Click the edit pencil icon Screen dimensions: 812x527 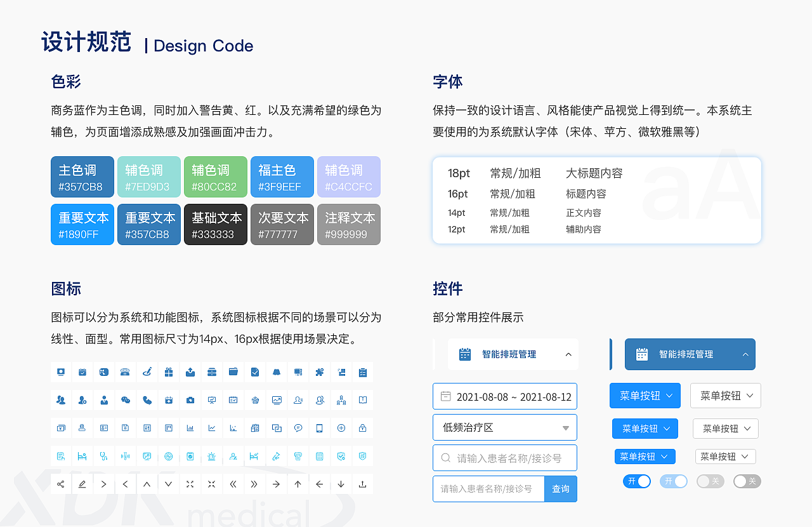click(x=82, y=484)
